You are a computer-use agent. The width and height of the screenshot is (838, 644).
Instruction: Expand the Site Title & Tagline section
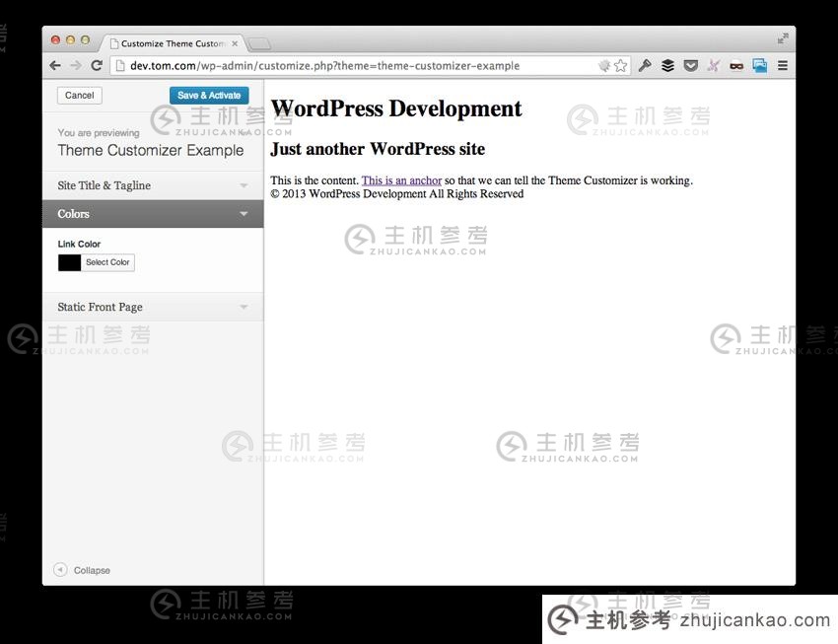153,185
